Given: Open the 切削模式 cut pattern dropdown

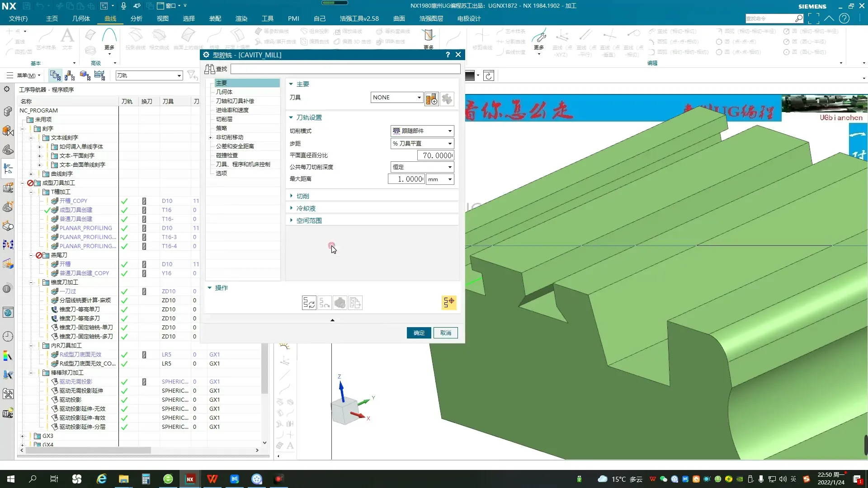Looking at the screenshot, I should click(422, 131).
